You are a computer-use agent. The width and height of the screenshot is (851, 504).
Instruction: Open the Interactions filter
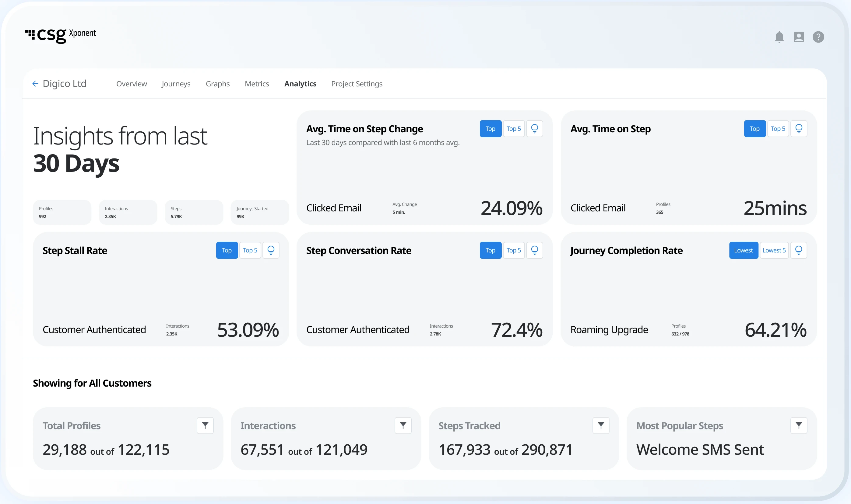click(403, 426)
